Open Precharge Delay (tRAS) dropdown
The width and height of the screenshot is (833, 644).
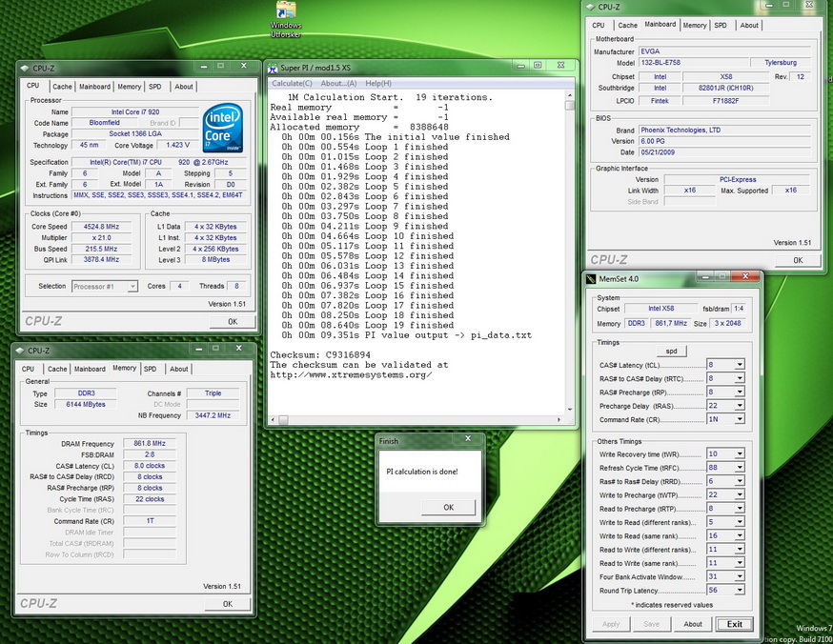pos(739,406)
